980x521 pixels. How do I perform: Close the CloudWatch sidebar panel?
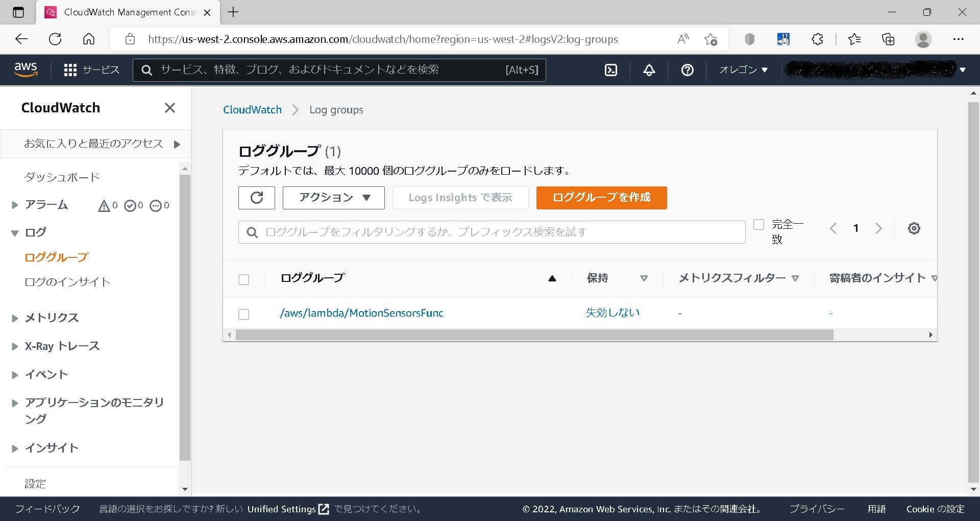170,108
